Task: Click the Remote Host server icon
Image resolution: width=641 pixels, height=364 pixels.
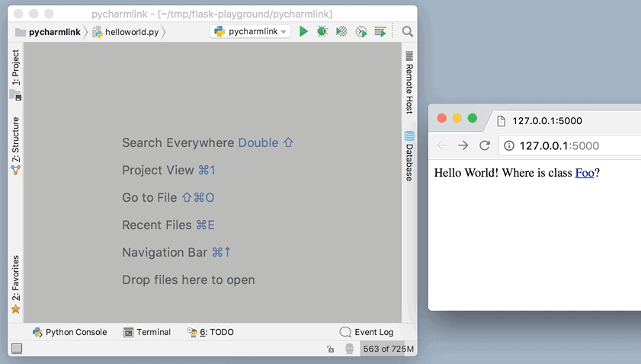Action: (x=409, y=56)
